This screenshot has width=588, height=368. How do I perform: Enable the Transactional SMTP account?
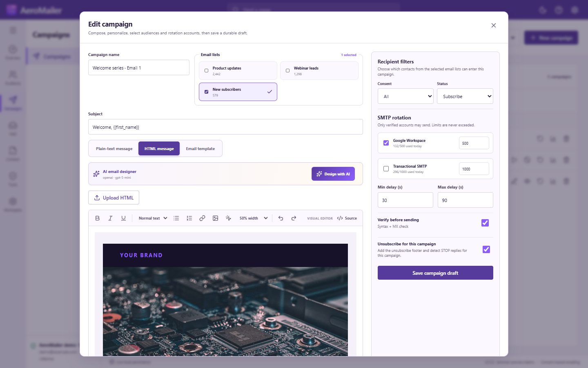click(x=386, y=169)
